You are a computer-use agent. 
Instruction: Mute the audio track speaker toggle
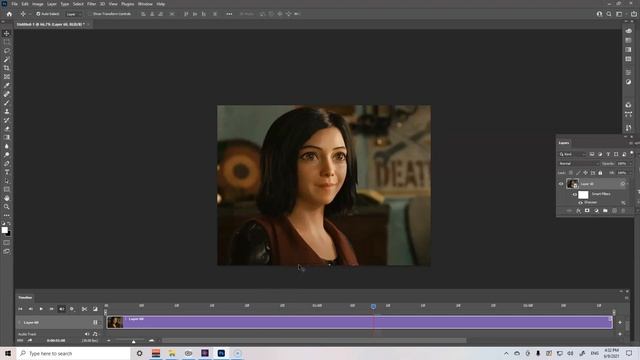tap(87, 334)
